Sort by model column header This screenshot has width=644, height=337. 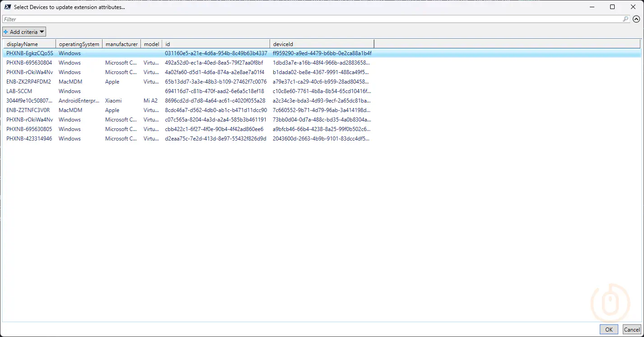click(151, 44)
